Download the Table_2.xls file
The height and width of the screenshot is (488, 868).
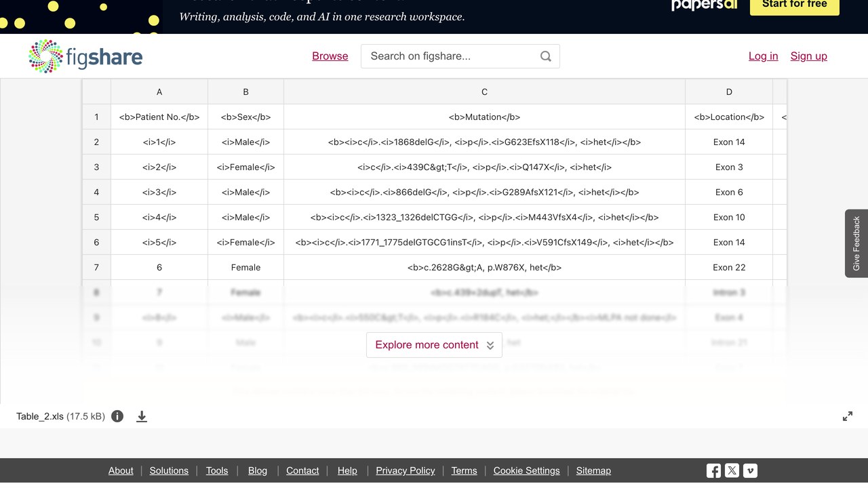click(x=142, y=416)
